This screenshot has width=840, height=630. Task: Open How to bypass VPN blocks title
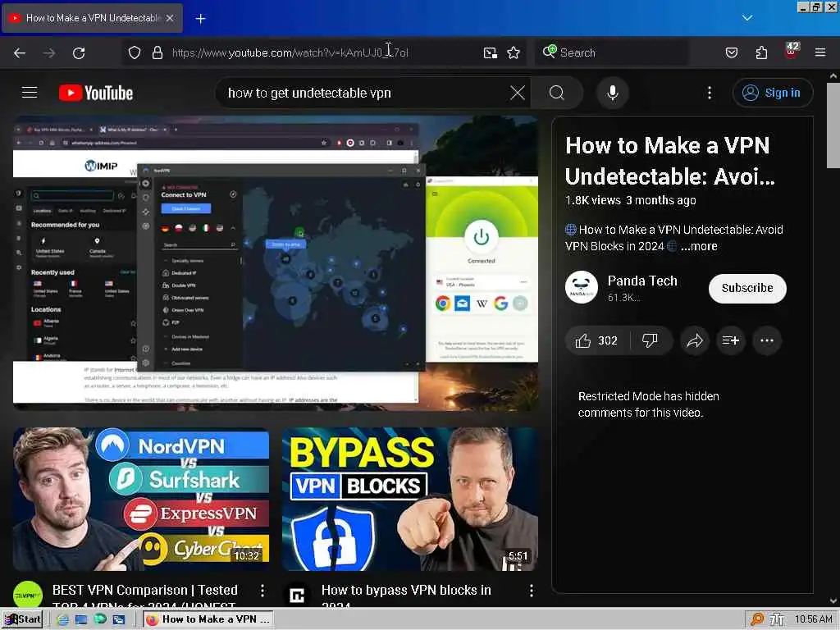(x=406, y=597)
